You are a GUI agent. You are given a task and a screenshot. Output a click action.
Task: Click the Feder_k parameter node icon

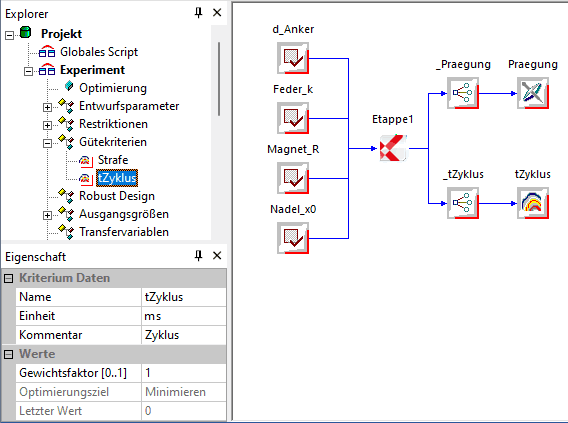(293, 118)
